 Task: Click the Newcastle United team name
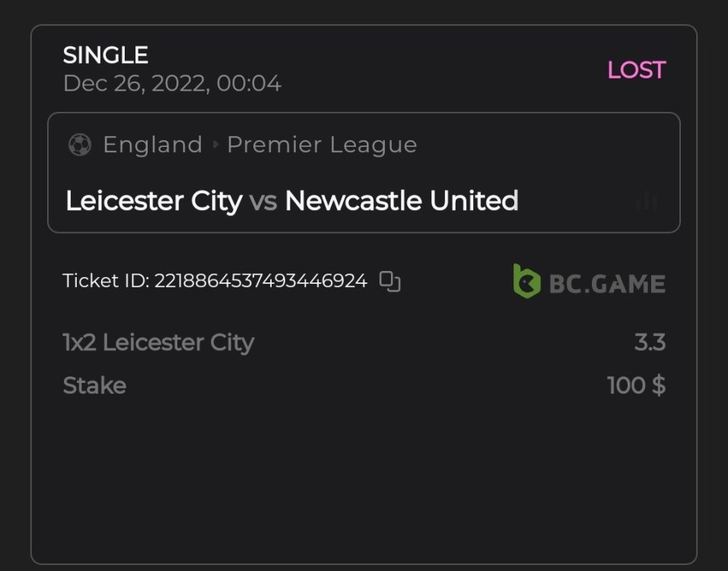pos(402,201)
